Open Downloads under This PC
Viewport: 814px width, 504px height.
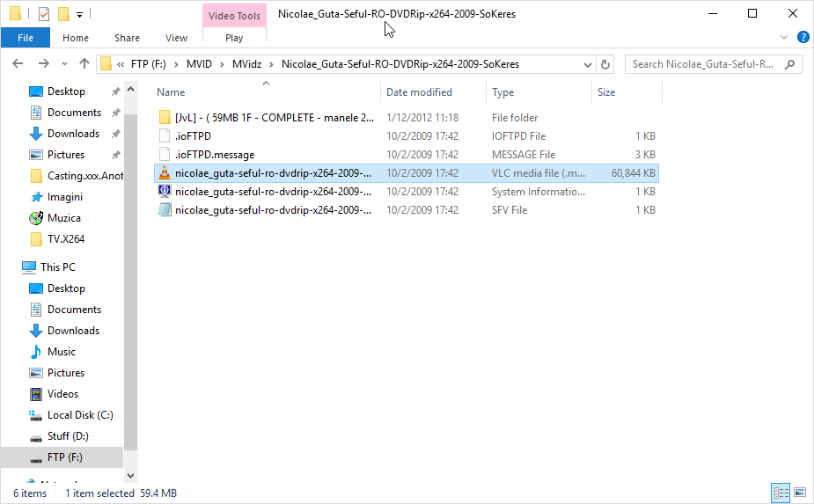pos(73,331)
